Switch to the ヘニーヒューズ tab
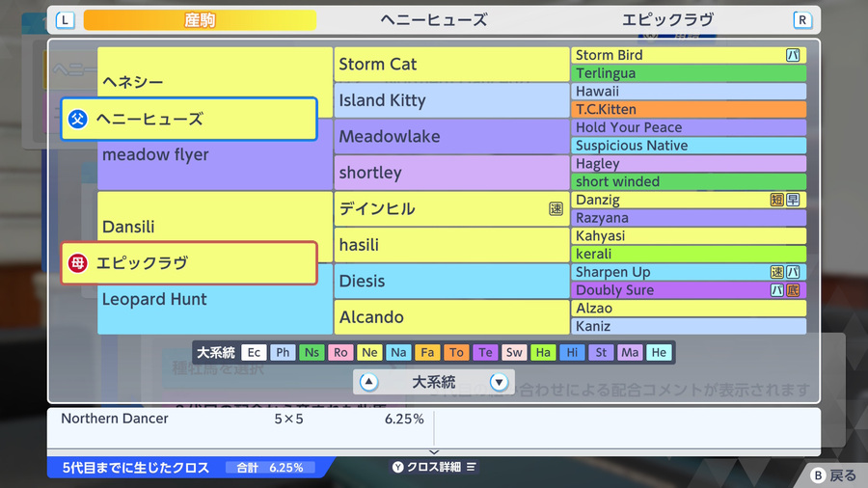Viewport: 868px width, 488px height. [x=433, y=20]
